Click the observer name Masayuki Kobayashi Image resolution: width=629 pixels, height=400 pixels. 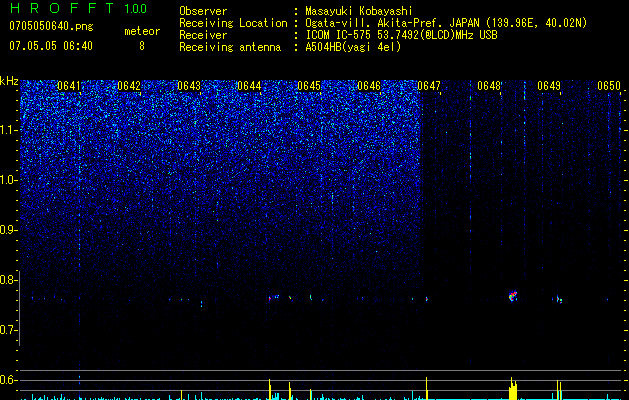(359, 11)
